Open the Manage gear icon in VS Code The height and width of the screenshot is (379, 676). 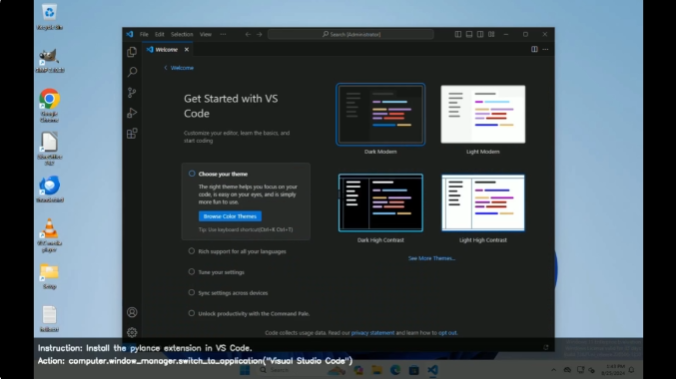click(x=132, y=332)
